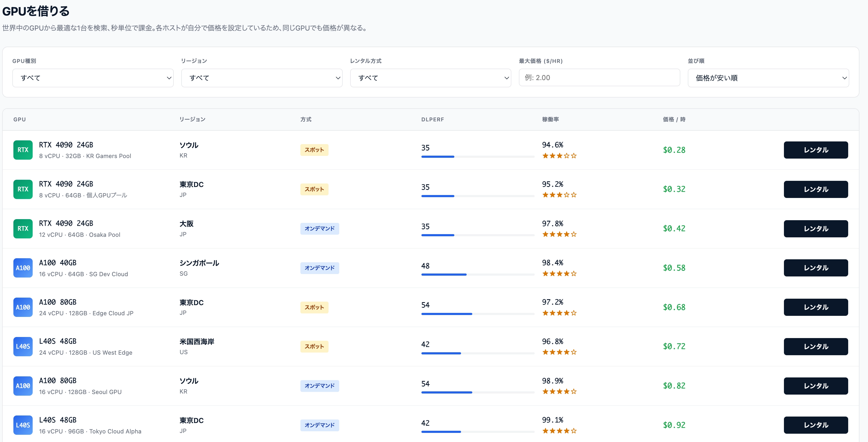Click the GPU column header
The width and height of the screenshot is (868, 442).
(20, 119)
